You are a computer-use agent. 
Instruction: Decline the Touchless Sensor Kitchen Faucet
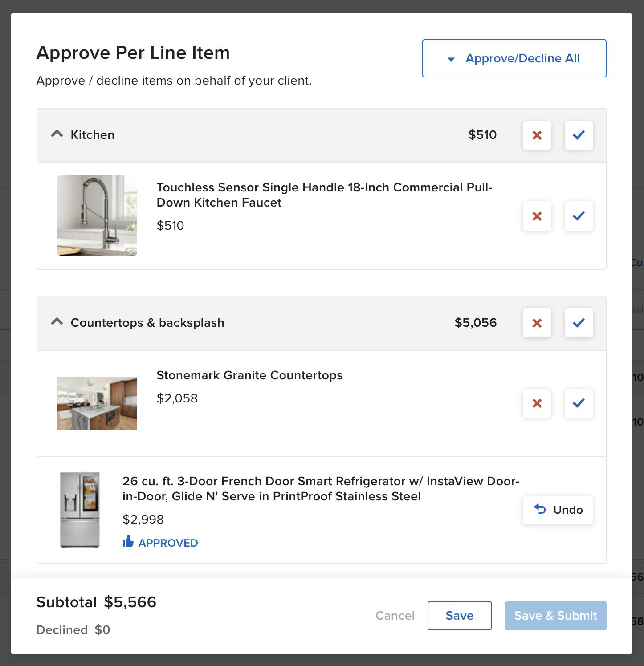537,216
